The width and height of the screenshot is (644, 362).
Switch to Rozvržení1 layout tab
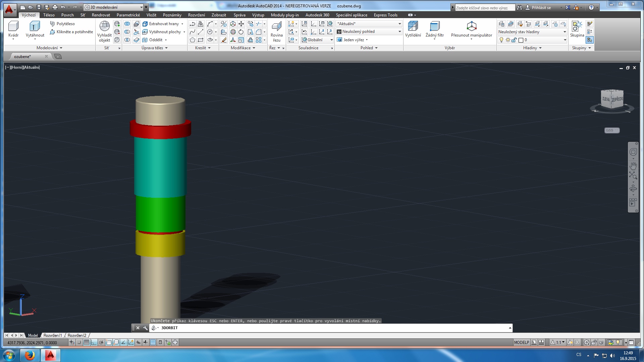[x=53, y=335]
